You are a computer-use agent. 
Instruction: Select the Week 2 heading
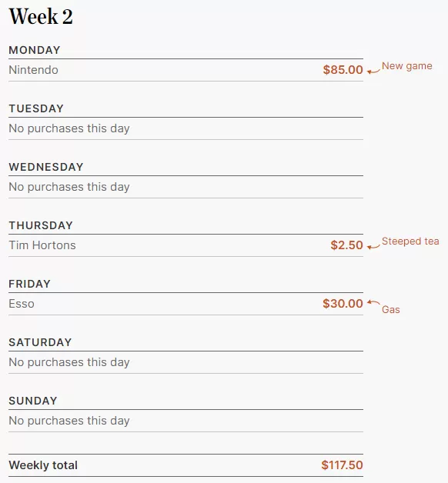pyautogui.click(x=41, y=16)
